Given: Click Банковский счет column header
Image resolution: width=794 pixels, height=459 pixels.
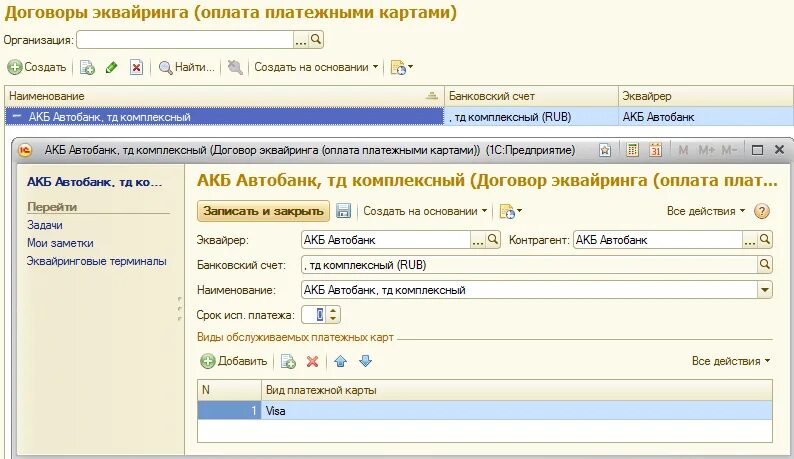Looking at the screenshot, I should tap(531, 96).
